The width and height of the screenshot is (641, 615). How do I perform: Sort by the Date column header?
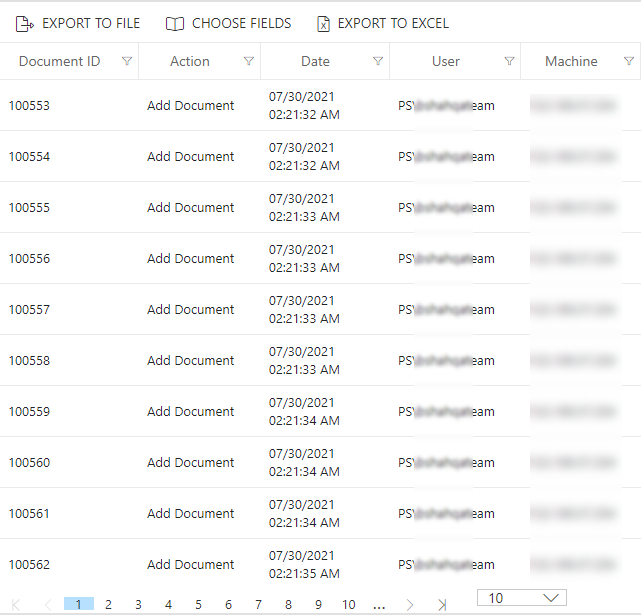[315, 61]
